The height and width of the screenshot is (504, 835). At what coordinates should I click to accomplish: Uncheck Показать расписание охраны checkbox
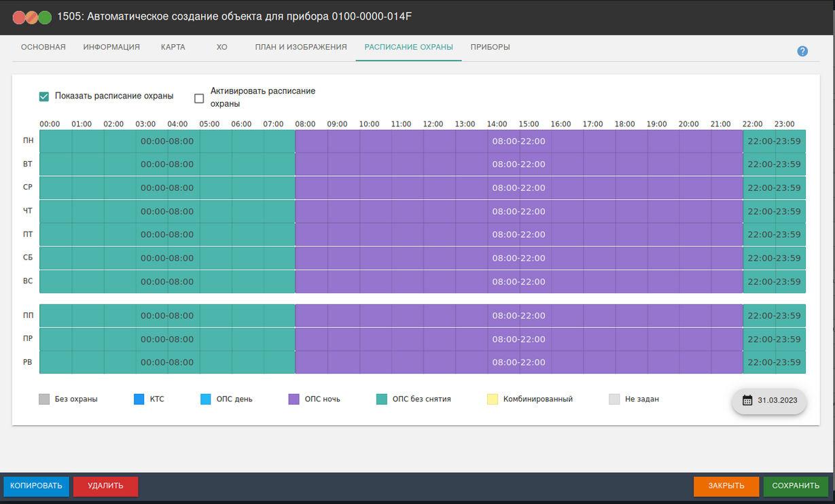tap(44, 96)
